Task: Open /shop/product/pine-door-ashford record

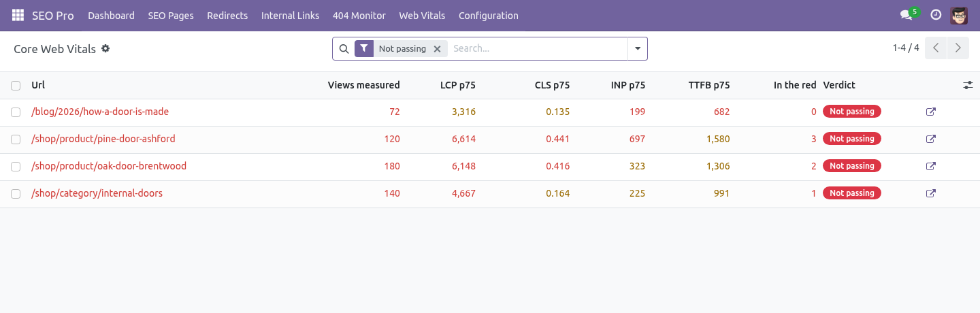Action: 103,139
